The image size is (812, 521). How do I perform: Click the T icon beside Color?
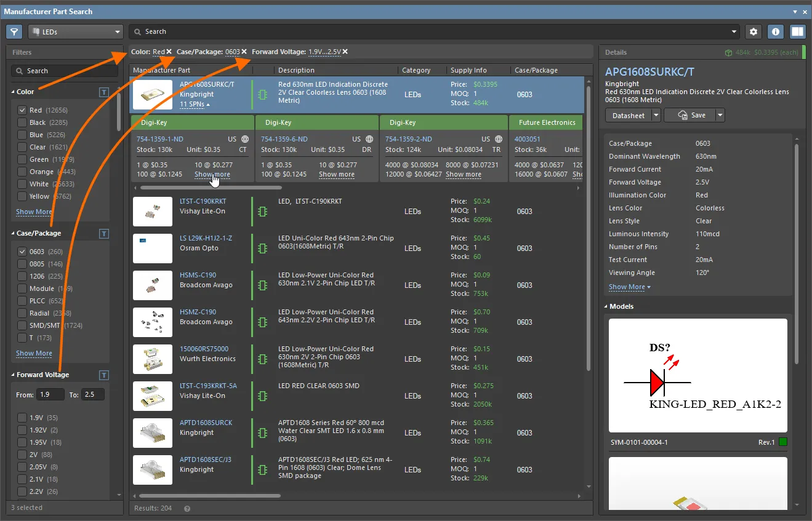click(104, 92)
